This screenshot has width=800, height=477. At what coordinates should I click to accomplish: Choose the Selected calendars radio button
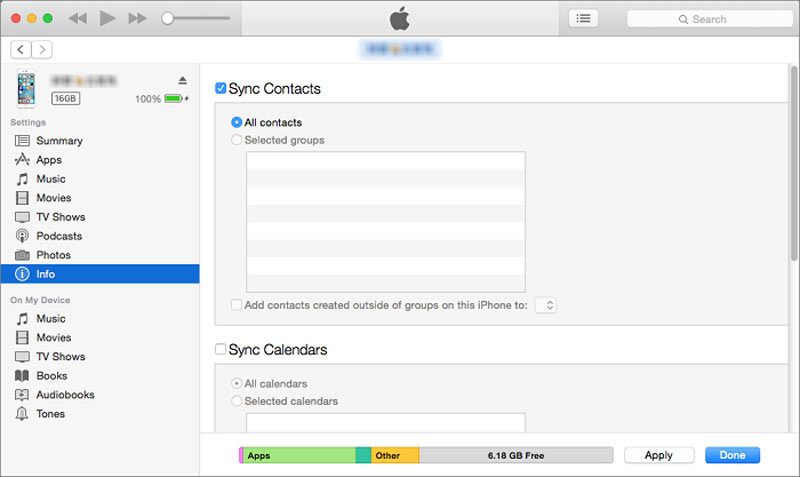click(236, 401)
